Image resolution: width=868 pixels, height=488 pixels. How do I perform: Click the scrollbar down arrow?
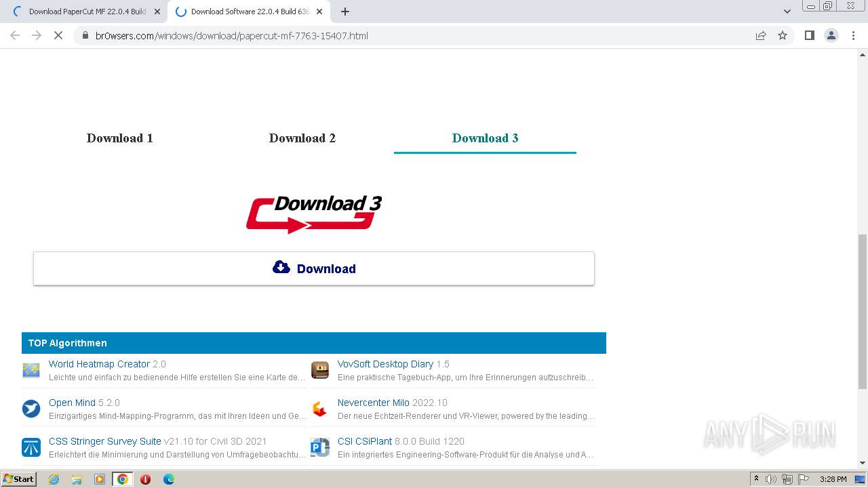(x=862, y=463)
